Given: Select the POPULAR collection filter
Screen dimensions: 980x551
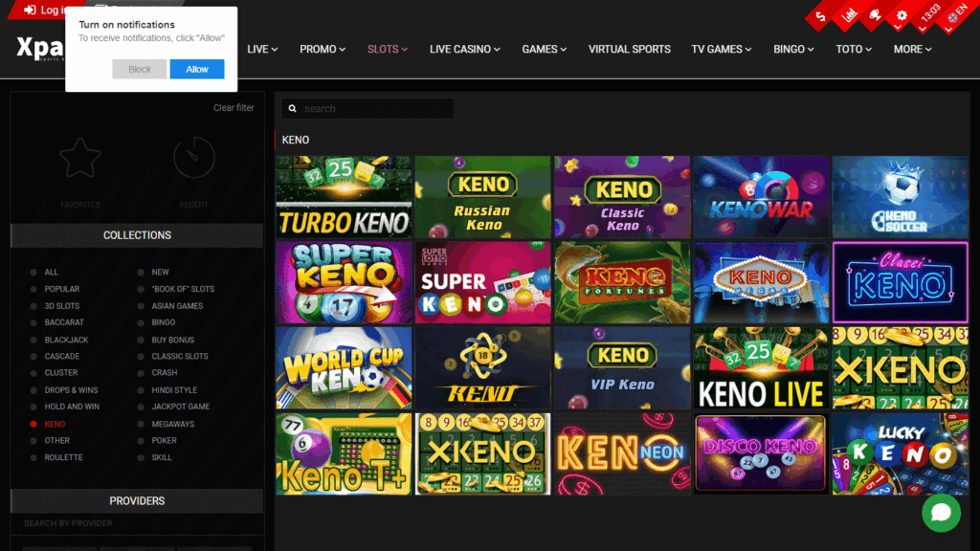Looking at the screenshot, I should [61, 289].
